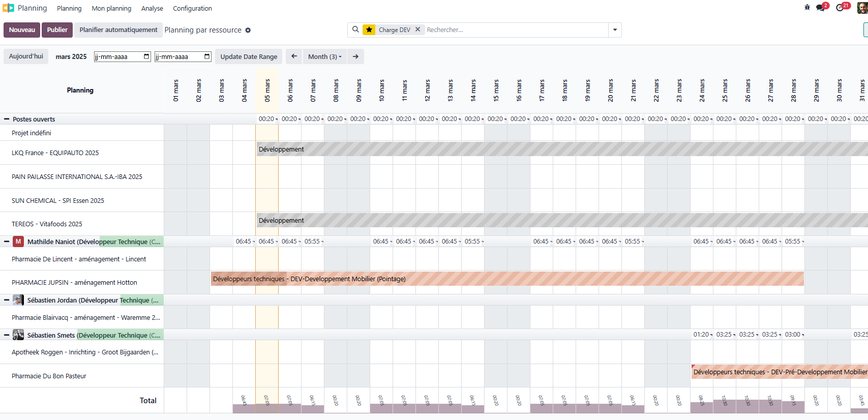
Task: Open Sébastien Smets' 03:00 hours on 28 mars
Action: [793, 335]
